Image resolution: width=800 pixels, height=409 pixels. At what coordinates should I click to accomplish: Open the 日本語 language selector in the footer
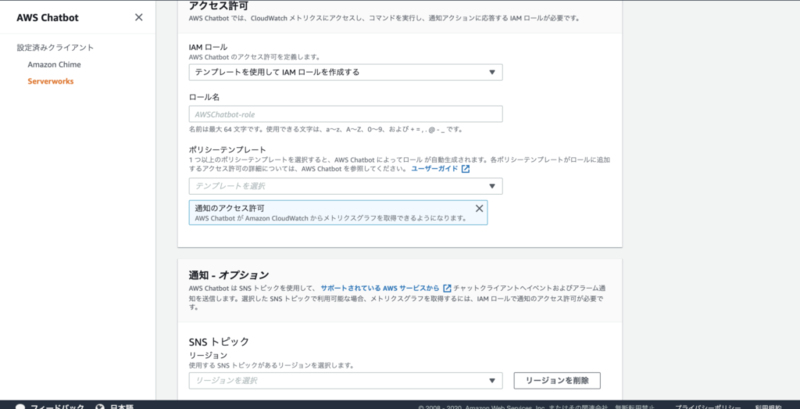coord(121,406)
